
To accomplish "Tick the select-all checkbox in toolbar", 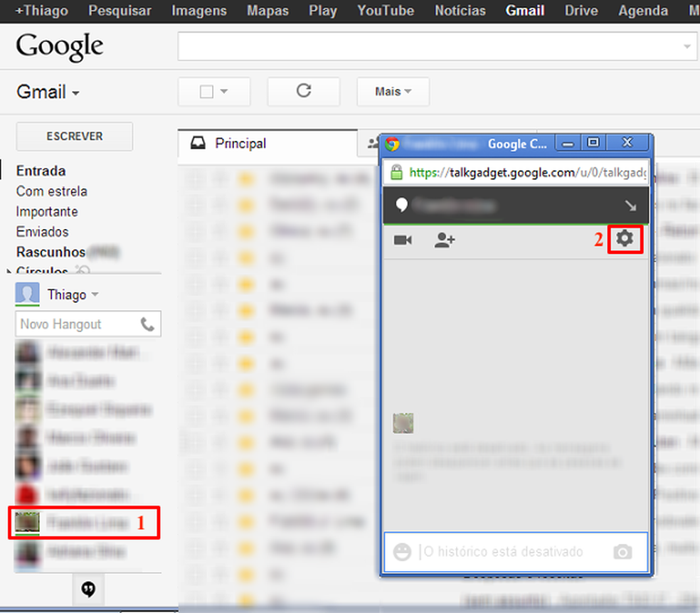I will [x=206, y=92].
